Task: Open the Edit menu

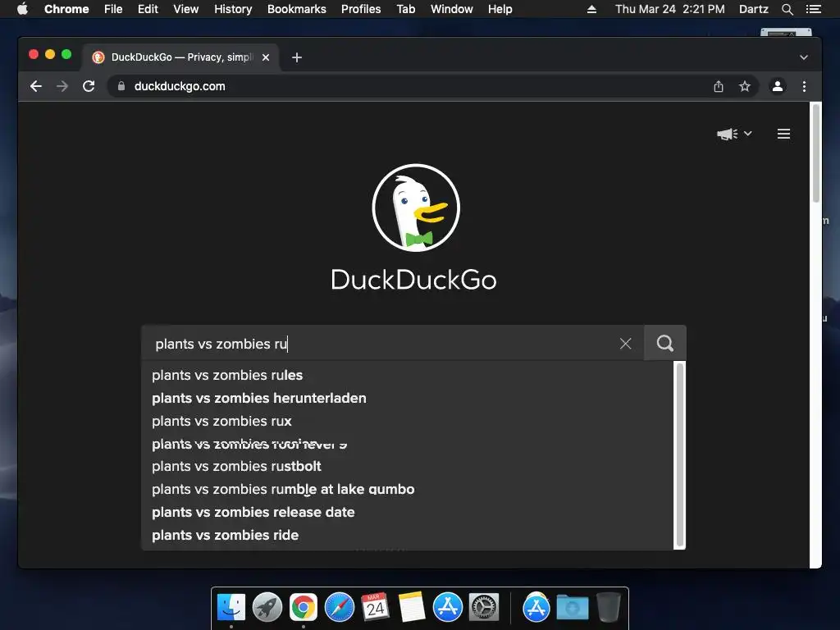Action: [148, 9]
